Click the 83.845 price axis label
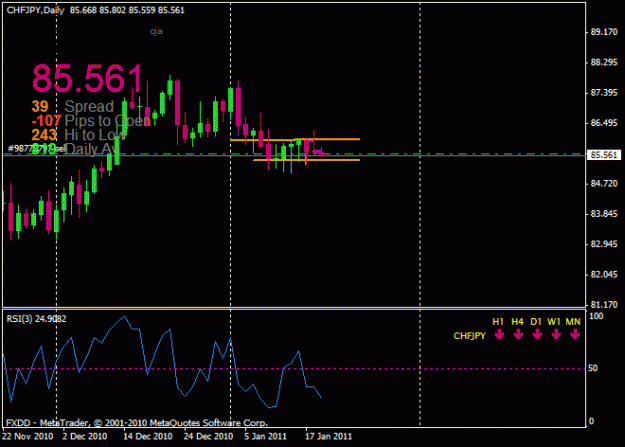 point(603,214)
